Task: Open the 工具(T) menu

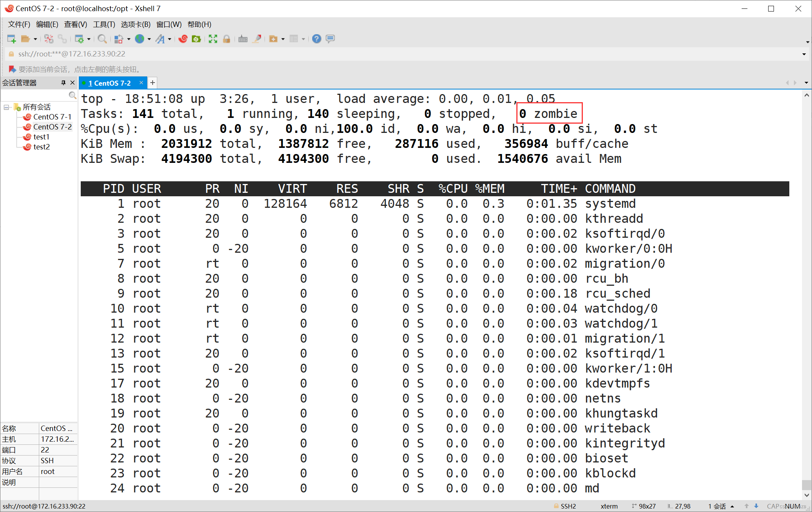Action: [x=104, y=25]
